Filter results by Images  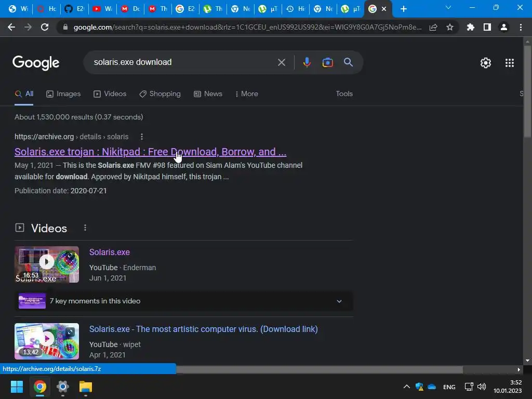point(63,94)
